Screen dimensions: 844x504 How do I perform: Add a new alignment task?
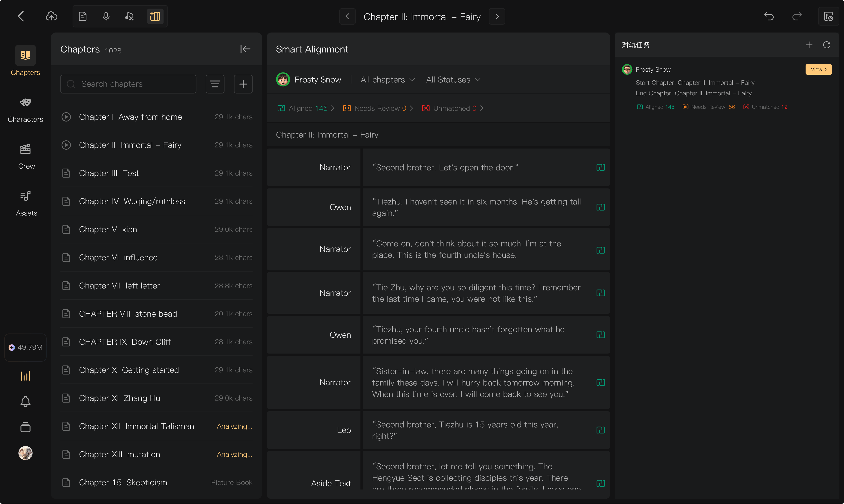point(809,45)
